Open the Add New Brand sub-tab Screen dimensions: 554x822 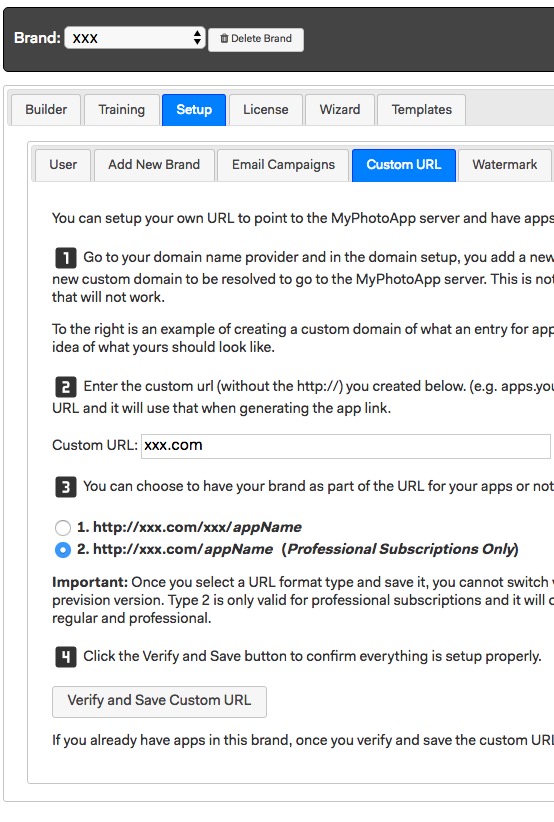[154, 165]
